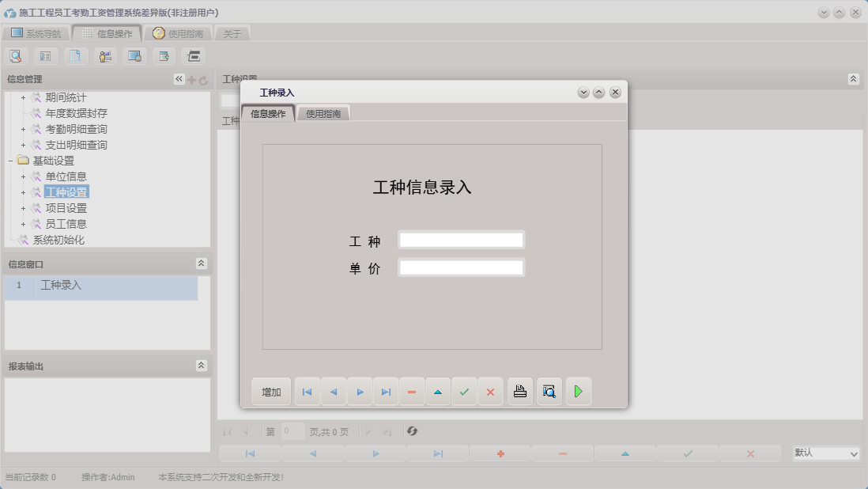
Task: Switch to 信息操作 tab in 工种录入 dialog
Action: tap(268, 113)
